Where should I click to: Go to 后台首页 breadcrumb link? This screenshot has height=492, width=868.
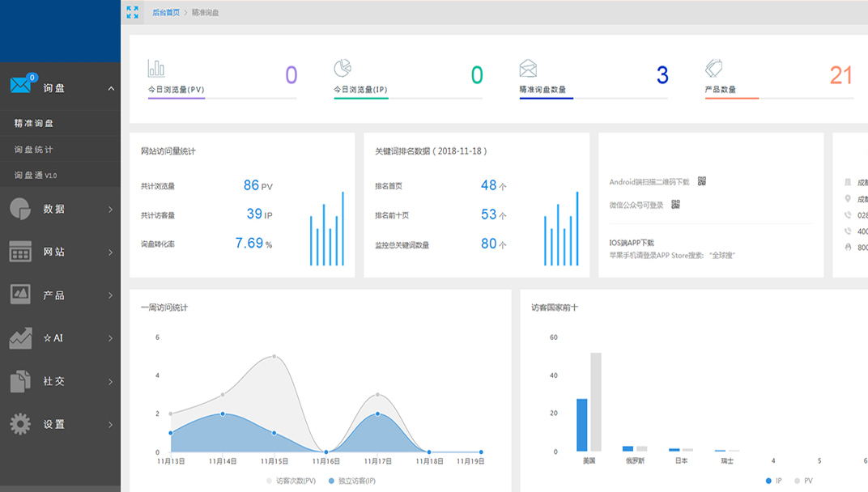pos(166,12)
